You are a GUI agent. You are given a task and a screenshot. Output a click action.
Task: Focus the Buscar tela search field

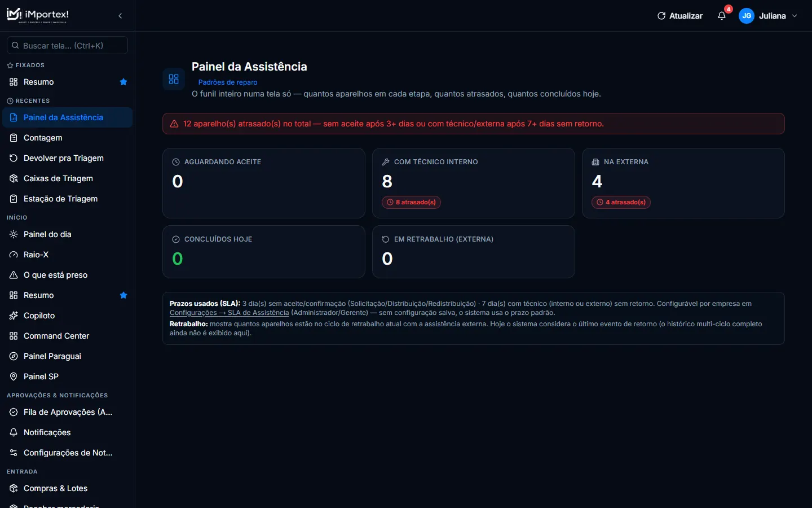(67, 45)
